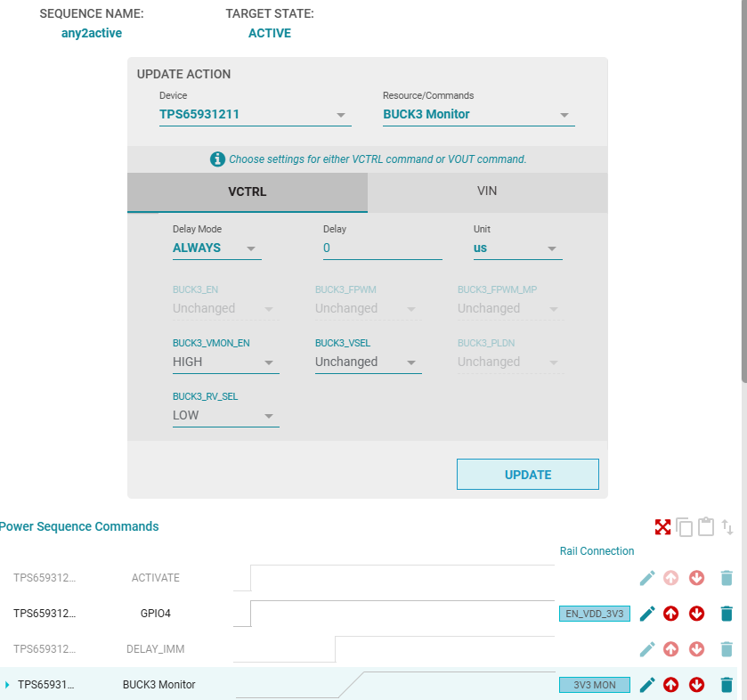
Task: Move the BUCK3 Monitor command up
Action: (670, 684)
